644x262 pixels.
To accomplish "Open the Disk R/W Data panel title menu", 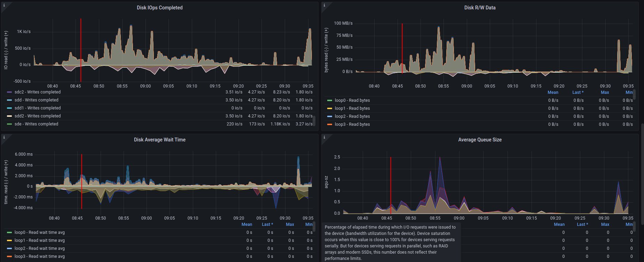I will pyautogui.click(x=480, y=8).
